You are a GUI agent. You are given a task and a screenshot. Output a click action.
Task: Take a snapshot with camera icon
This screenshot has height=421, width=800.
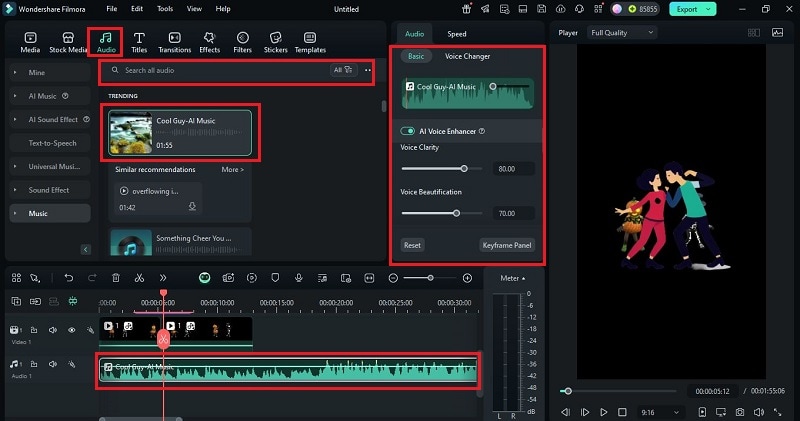tap(740, 412)
